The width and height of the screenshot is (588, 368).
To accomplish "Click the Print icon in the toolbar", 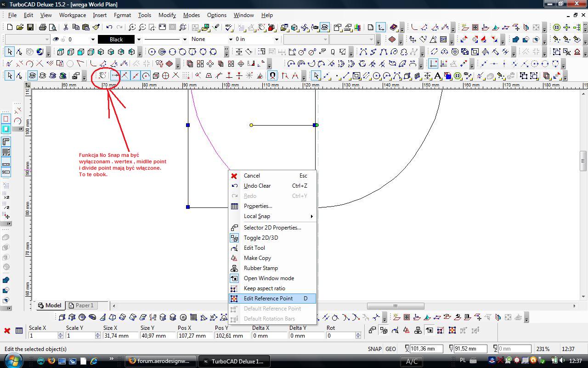I will pos(43,28).
